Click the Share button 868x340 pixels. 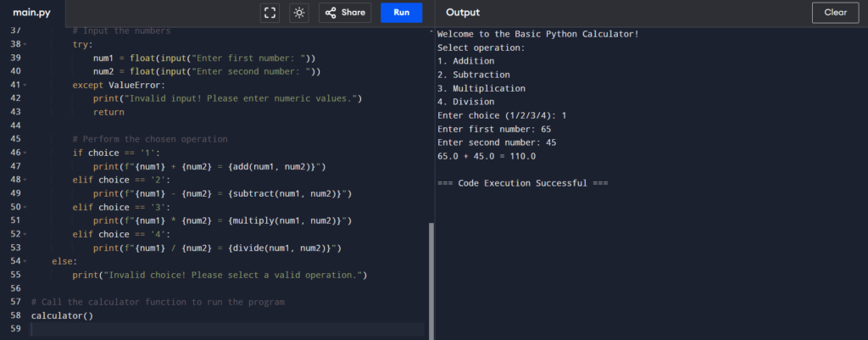[345, 13]
